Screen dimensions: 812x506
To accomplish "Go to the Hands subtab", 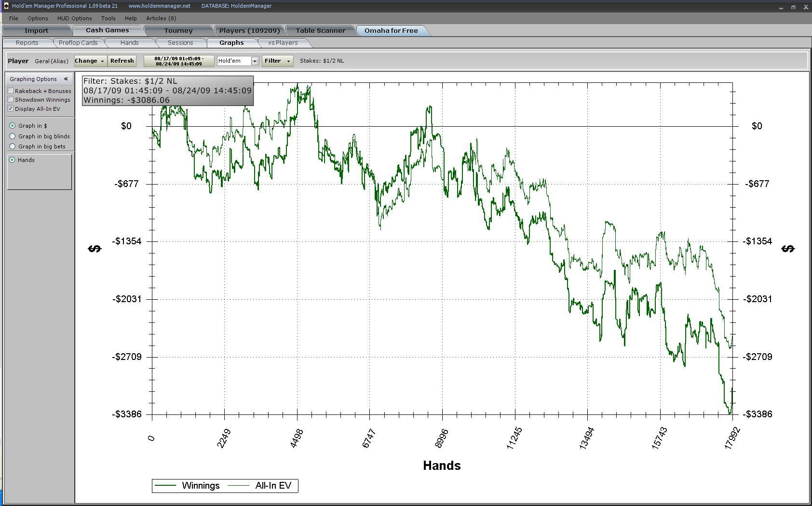I will pos(129,43).
